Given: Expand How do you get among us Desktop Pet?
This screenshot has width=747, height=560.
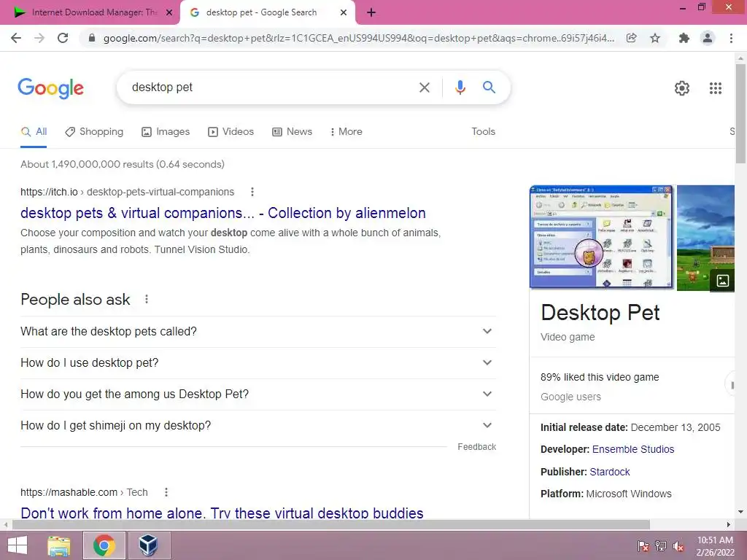Looking at the screenshot, I should [258, 394].
